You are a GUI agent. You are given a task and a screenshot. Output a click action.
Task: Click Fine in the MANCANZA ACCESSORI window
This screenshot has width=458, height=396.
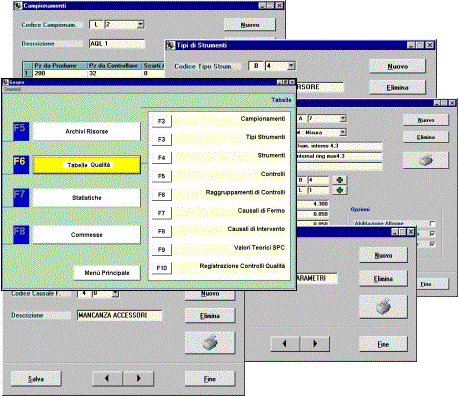(x=210, y=379)
